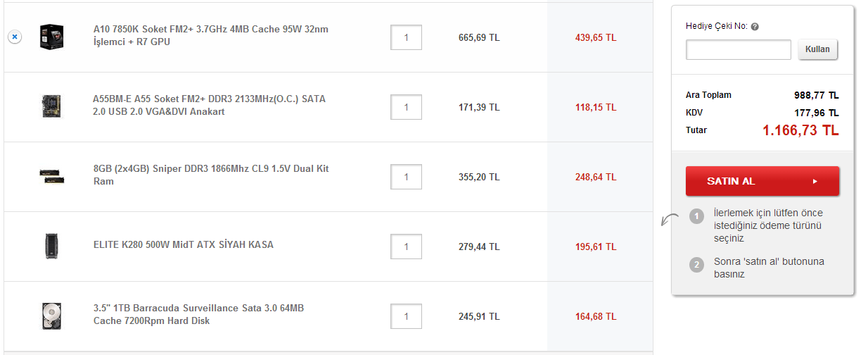Click the A10 7850K processor box thumbnail
The width and height of the screenshot is (868, 355).
click(52, 37)
